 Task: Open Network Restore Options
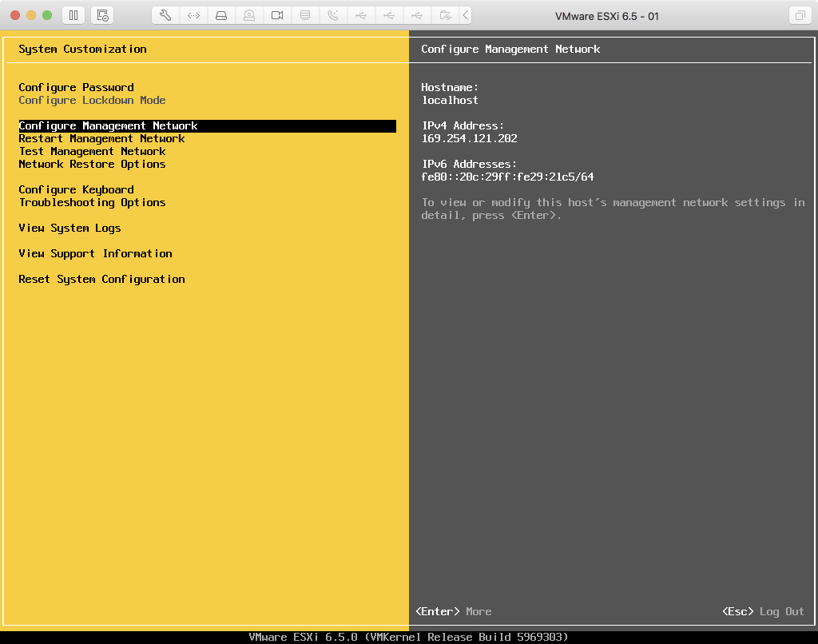[x=92, y=164]
